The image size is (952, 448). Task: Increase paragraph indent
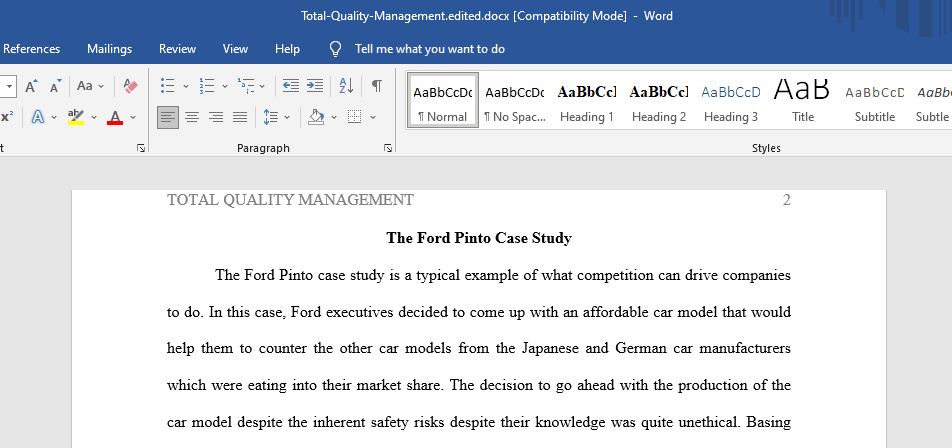coord(314,86)
